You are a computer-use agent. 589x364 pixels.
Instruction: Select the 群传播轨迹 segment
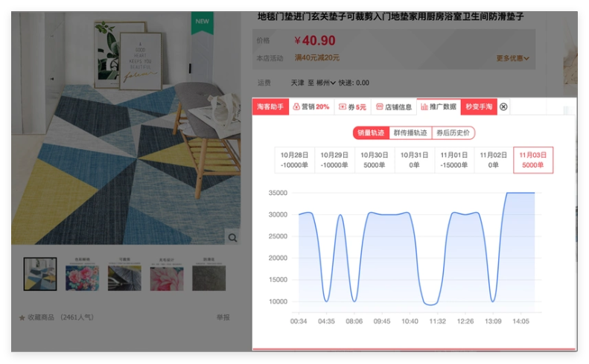coord(410,132)
